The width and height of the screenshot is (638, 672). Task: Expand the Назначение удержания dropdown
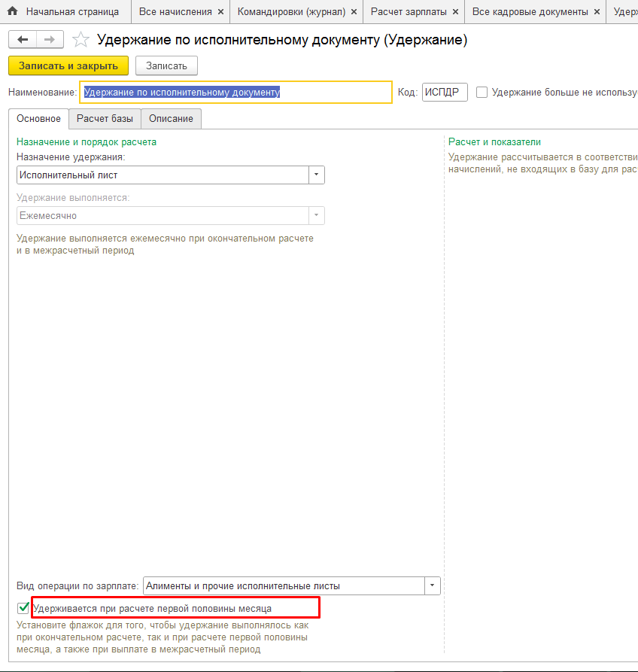click(x=317, y=175)
